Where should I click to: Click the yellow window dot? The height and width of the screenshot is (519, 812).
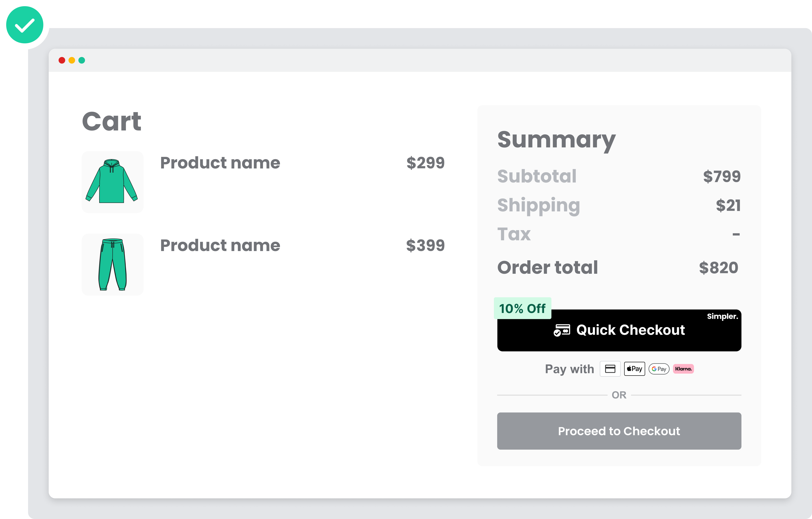(x=72, y=60)
